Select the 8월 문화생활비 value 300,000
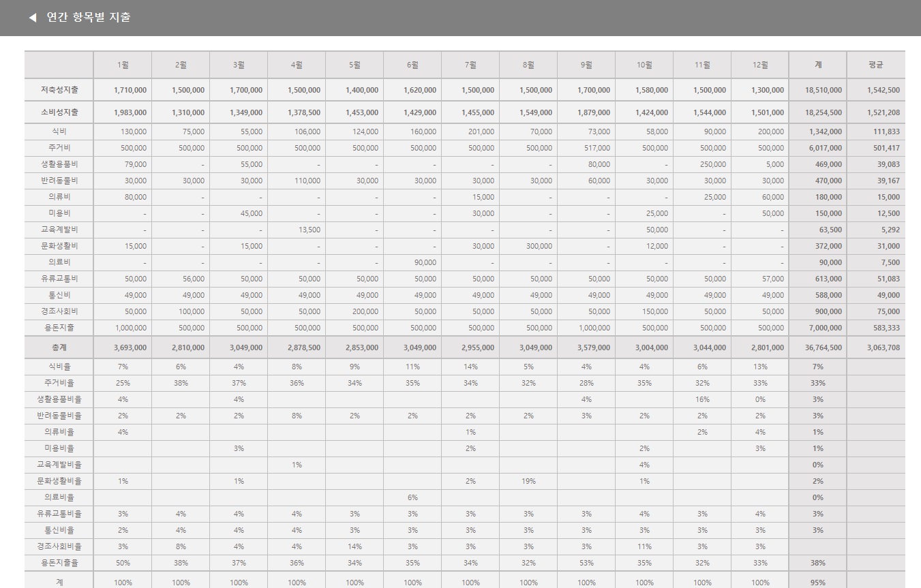The width and height of the screenshot is (921, 588). click(x=539, y=246)
